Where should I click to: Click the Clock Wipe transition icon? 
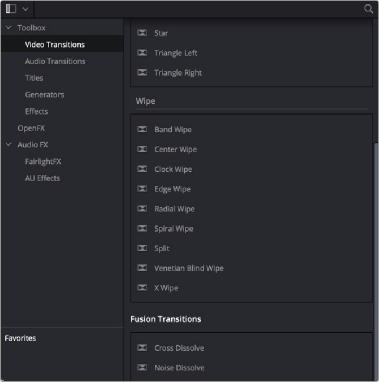coord(142,169)
